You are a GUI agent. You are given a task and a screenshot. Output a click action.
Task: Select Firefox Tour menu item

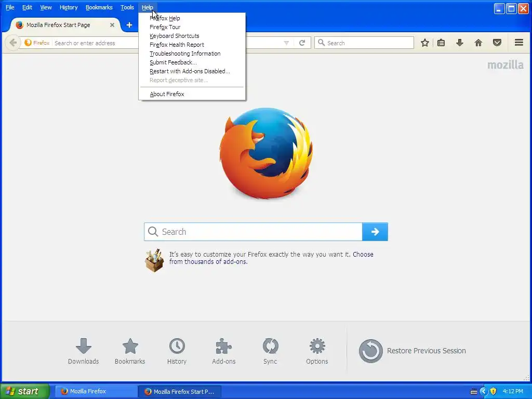192,27
